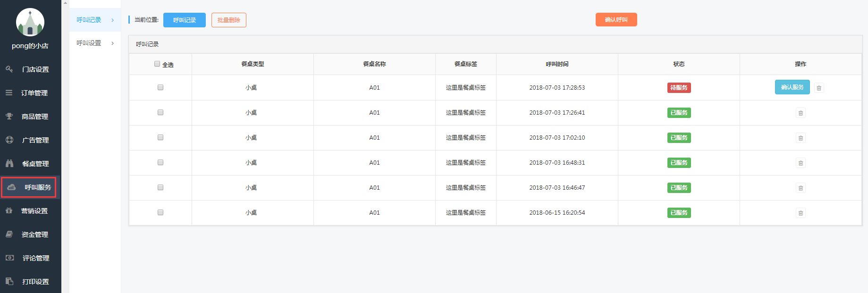
Task: Select the checkbox for the 17:02:10 record
Action: (x=160, y=137)
